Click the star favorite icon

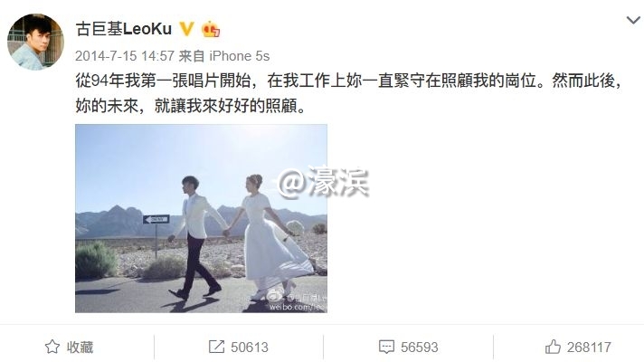(x=52, y=347)
